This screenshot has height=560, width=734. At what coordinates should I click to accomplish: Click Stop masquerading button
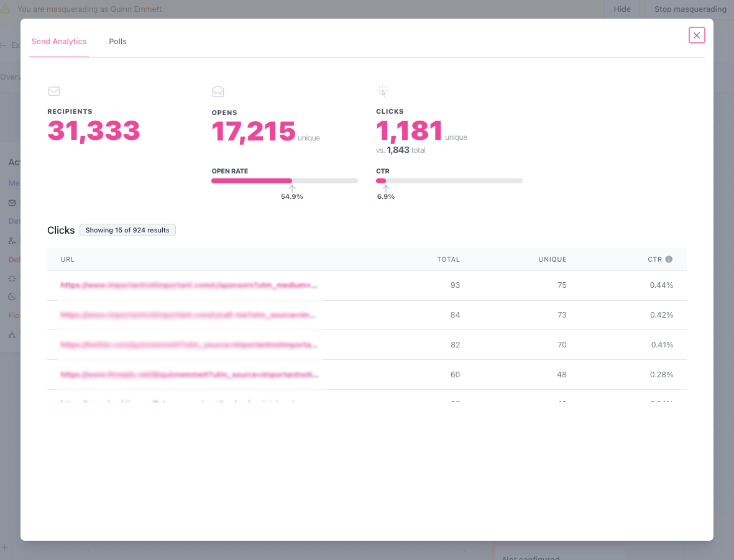click(690, 9)
